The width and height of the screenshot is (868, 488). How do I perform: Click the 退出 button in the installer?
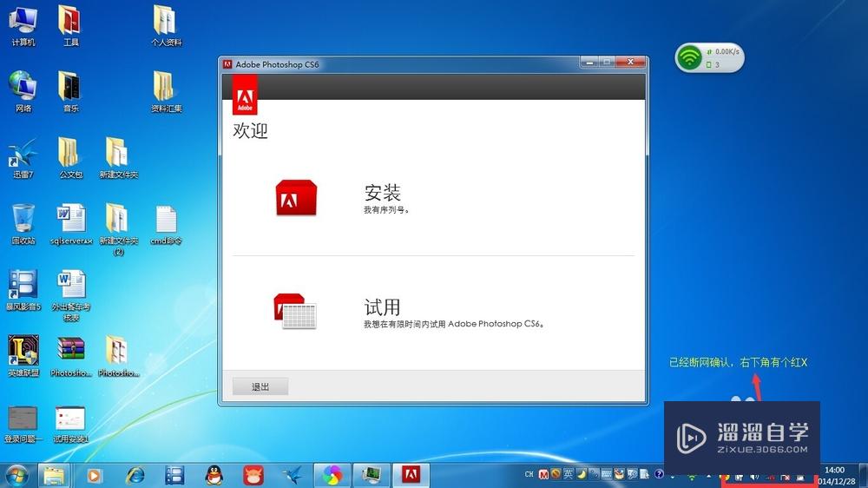click(x=260, y=386)
